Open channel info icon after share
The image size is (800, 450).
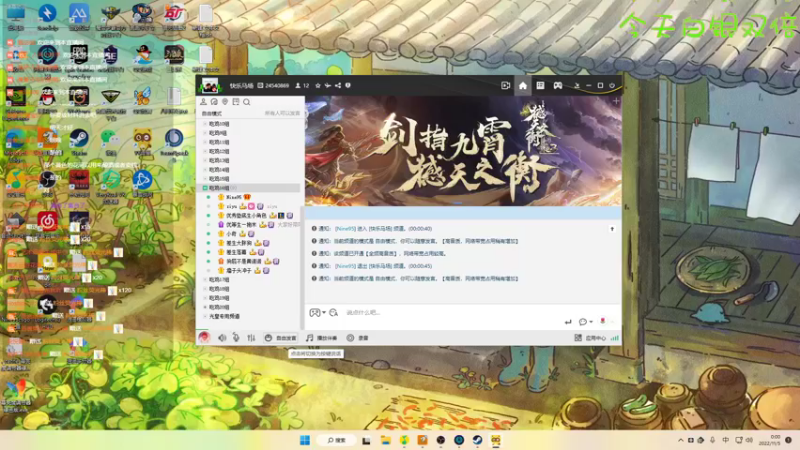pyautogui.click(x=348, y=86)
